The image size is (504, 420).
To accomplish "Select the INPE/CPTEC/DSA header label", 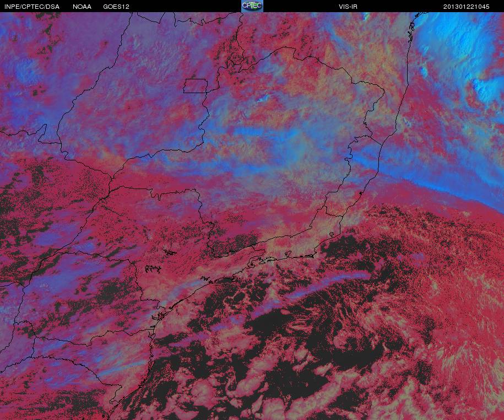I will [x=32, y=7].
